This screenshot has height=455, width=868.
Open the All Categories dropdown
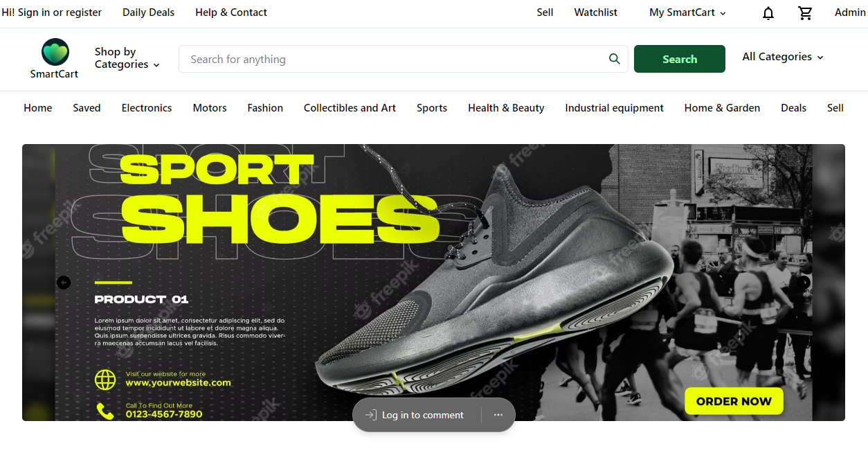click(782, 57)
